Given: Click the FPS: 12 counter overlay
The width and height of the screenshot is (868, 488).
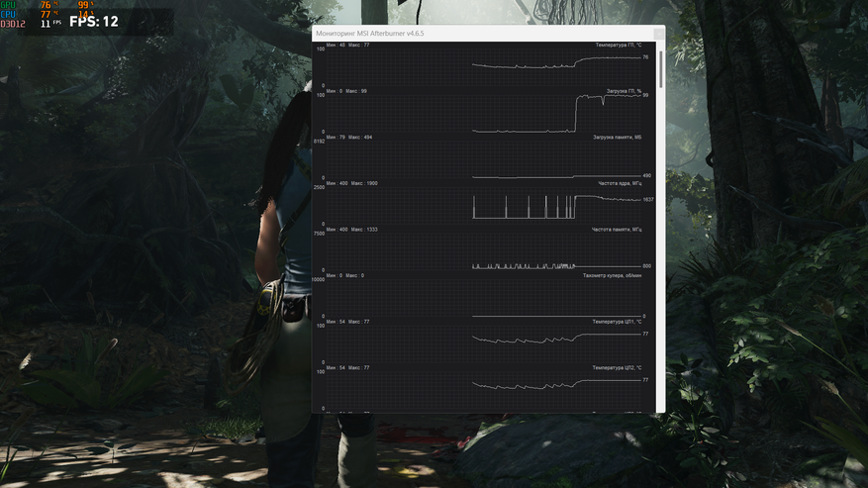Looking at the screenshot, I should coord(94,21).
